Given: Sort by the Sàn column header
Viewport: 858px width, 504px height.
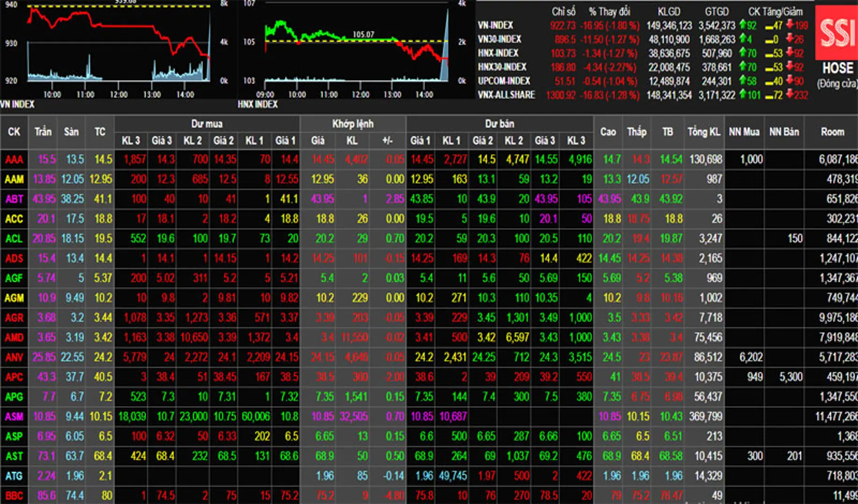Looking at the screenshot, I should click(71, 132).
